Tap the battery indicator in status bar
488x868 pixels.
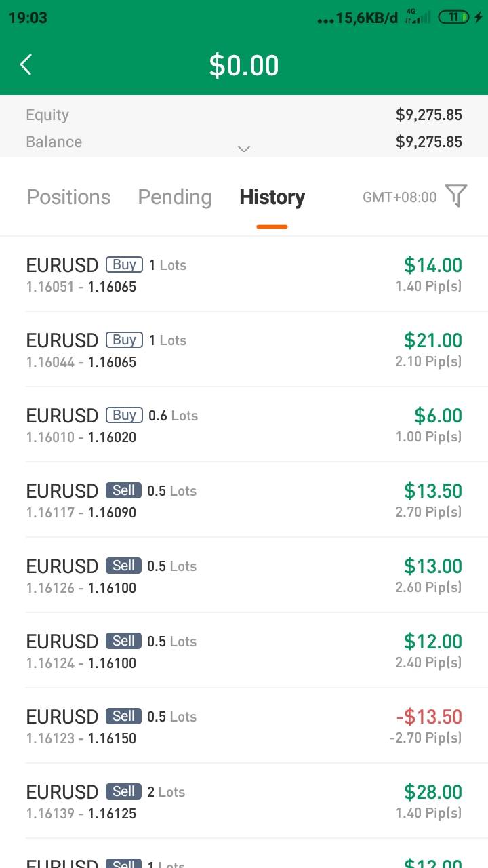[453, 18]
